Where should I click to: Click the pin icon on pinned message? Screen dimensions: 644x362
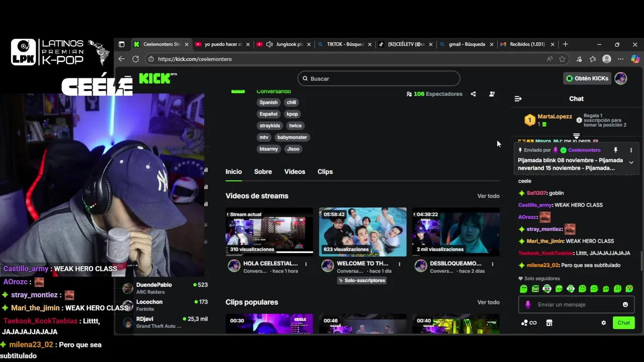615,150
